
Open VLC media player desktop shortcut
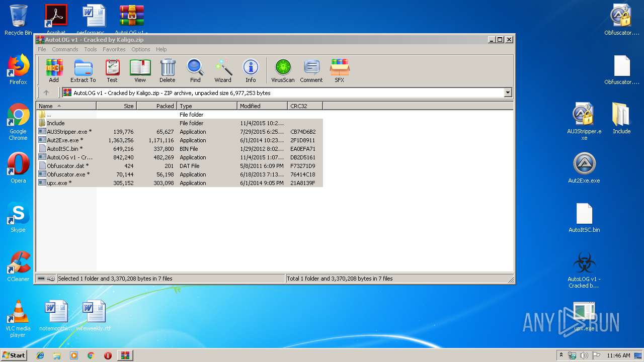[x=18, y=319]
